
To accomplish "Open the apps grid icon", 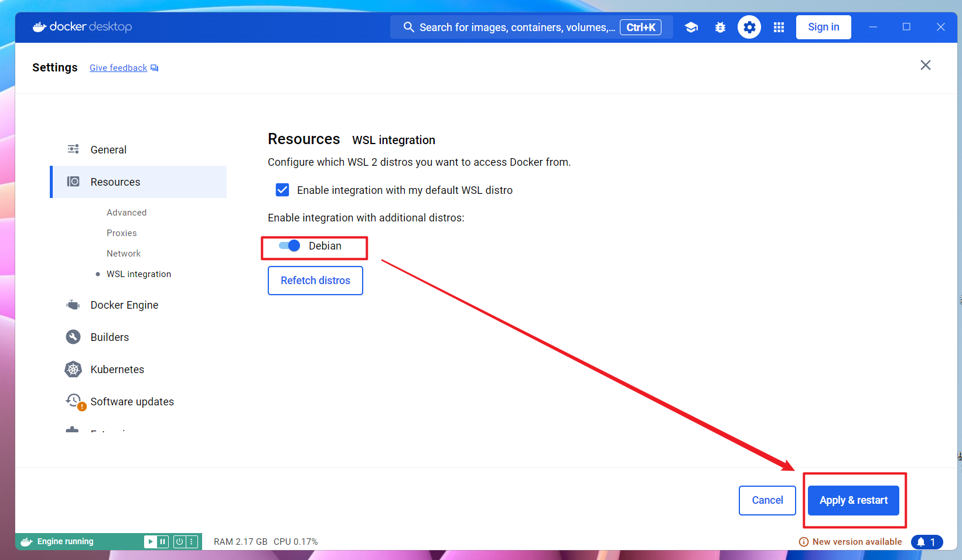I will point(779,27).
